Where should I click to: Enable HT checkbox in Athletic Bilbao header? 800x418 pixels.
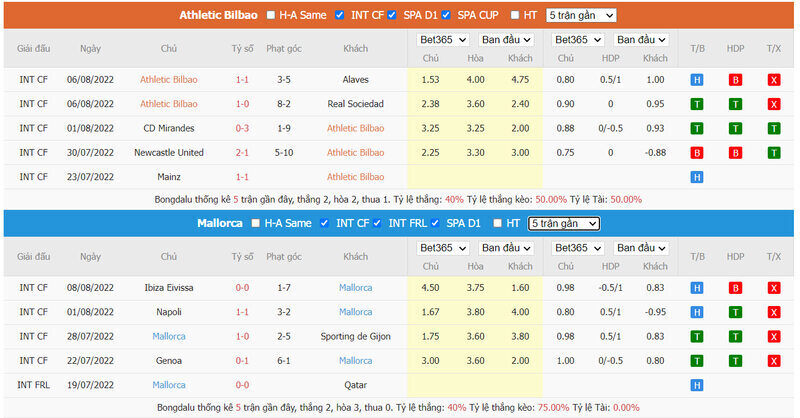[515, 15]
